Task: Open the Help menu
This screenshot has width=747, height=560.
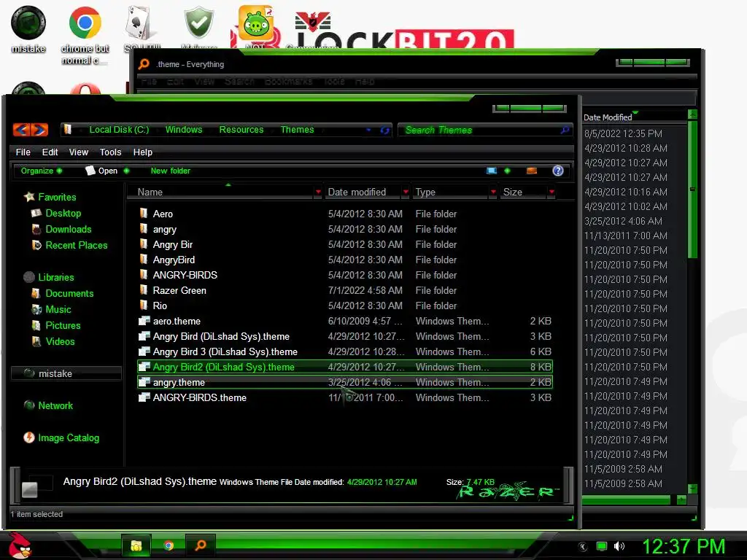Action: (143, 152)
